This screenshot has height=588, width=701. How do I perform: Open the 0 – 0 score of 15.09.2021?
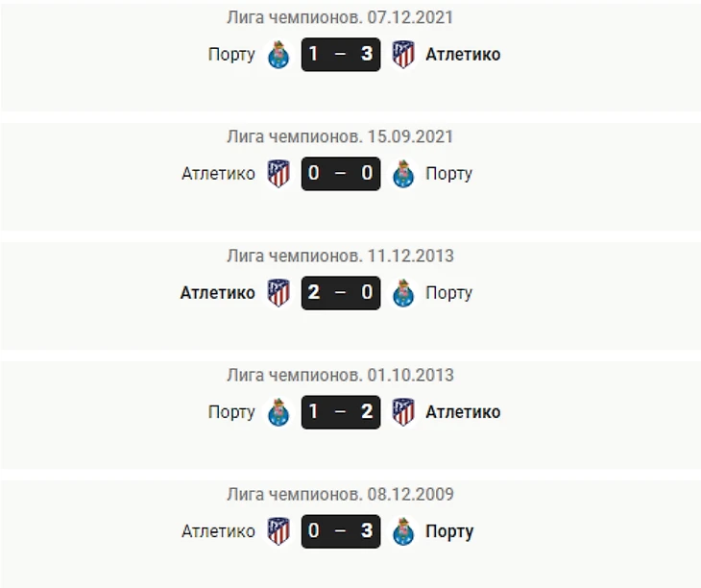[x=341, y=174]
